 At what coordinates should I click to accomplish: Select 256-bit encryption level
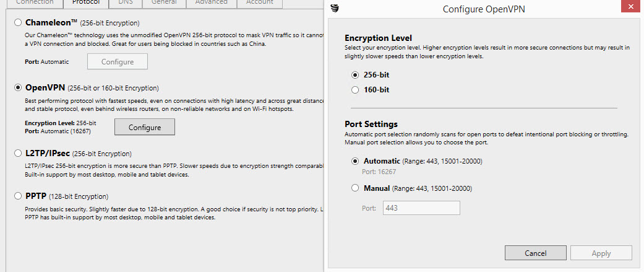pos(355,75)
